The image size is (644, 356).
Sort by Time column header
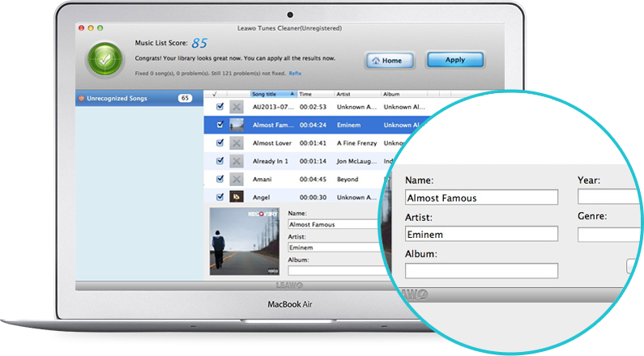click(315, 94)
